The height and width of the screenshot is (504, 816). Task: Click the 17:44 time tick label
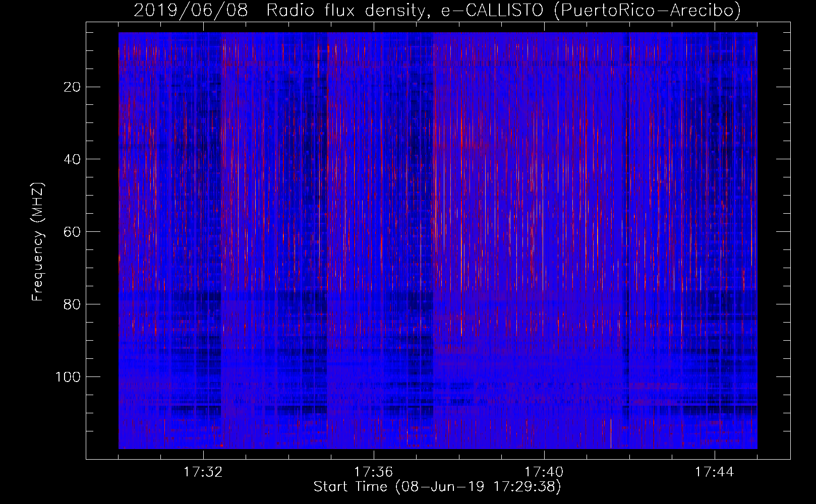coord(714,472)
